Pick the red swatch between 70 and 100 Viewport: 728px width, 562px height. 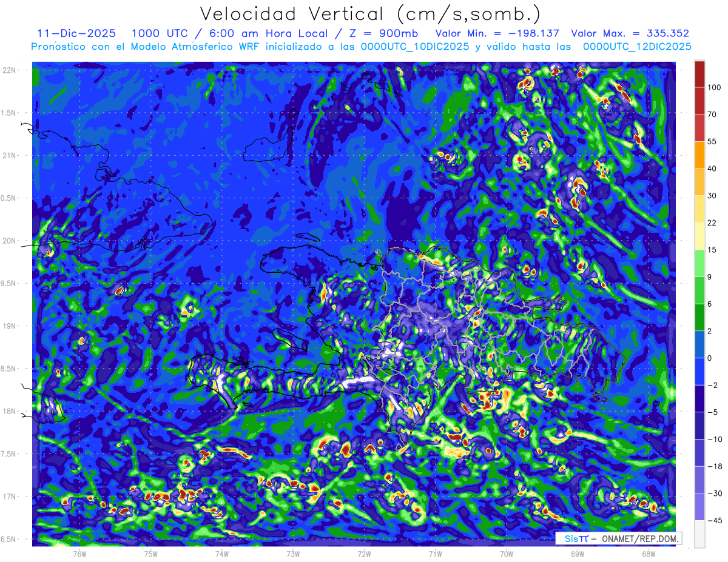pyautogui.click(x=699, y=101)
